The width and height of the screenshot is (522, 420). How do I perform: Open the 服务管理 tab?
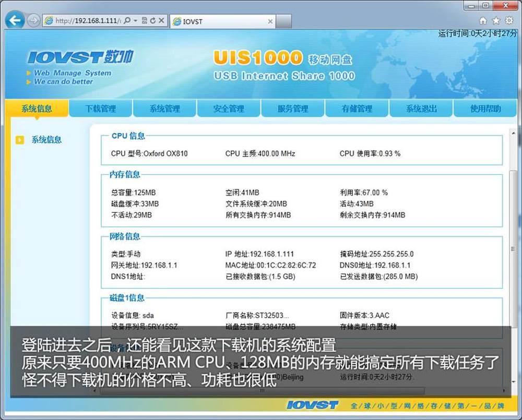293,109
